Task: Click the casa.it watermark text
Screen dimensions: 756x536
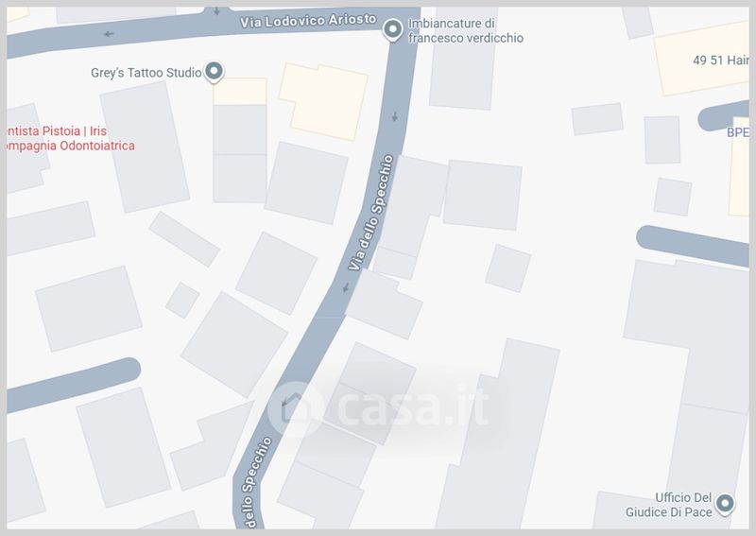Action: [413, 406]
